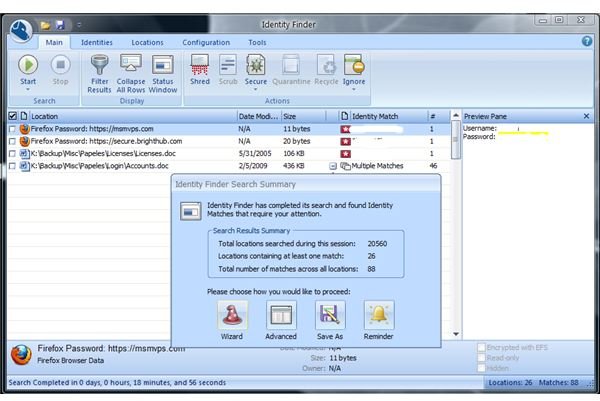600x401 pixels.
Task: Click scroll down arrow of results list
Action: click(x=456, y=334)
